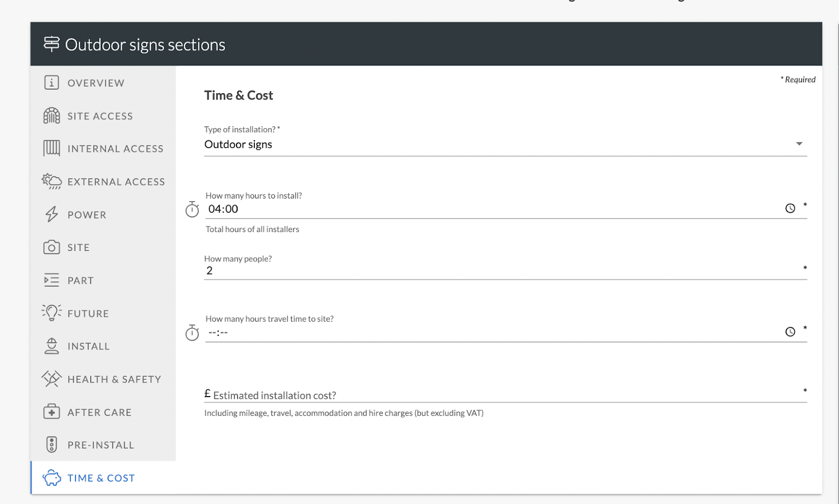Switch to INTERNAL ACCESS section
The height and width of the screenshot is (504, 839).
tap(115, 149)
